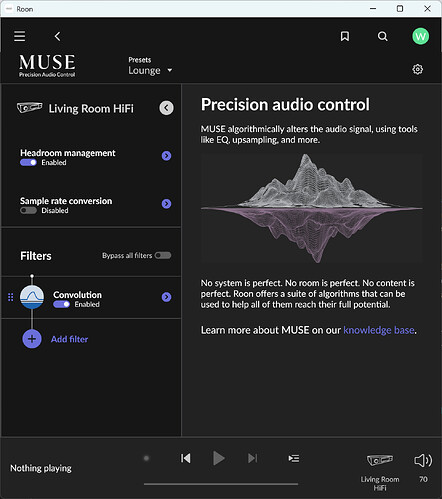The image size is (442, 499).
Task: Turn on Bypass all filters switch
Action: point(163,255)
